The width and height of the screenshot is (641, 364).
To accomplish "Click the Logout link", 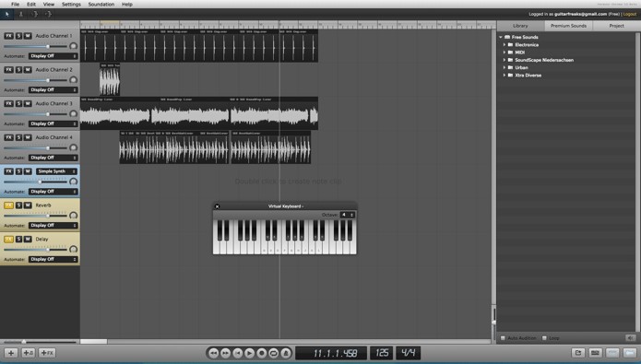I will click(630, 15).
